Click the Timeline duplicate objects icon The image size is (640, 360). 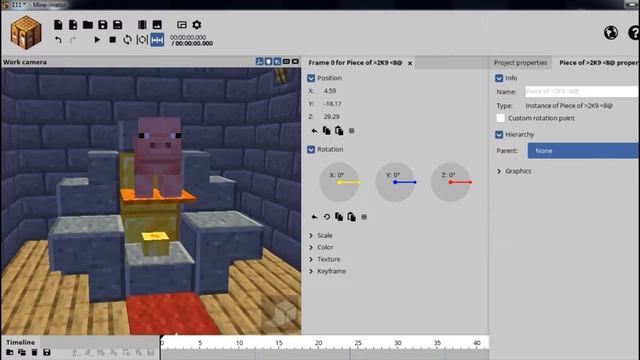point(22,352)
